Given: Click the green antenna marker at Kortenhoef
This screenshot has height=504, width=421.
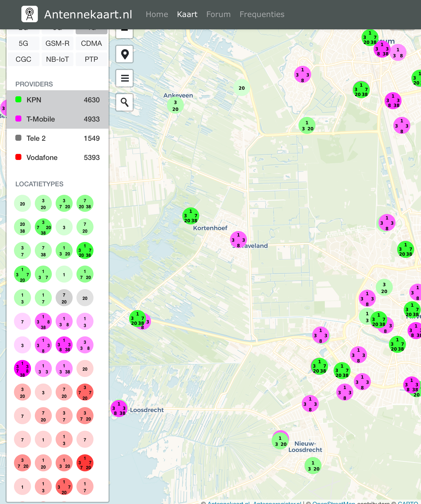Looking at the screenshot, I should [x=191, y=216].
